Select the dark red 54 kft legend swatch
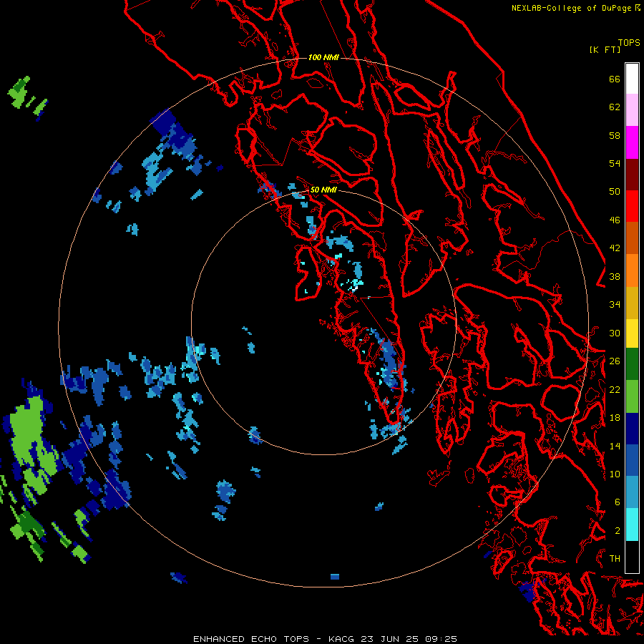Screen dimensions: 644x644 tap(632, 174)
